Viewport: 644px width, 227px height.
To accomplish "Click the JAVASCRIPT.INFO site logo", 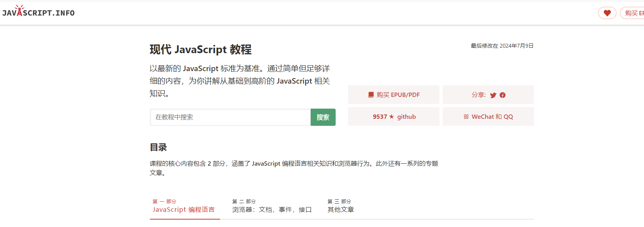I will (x=38, y=13).
